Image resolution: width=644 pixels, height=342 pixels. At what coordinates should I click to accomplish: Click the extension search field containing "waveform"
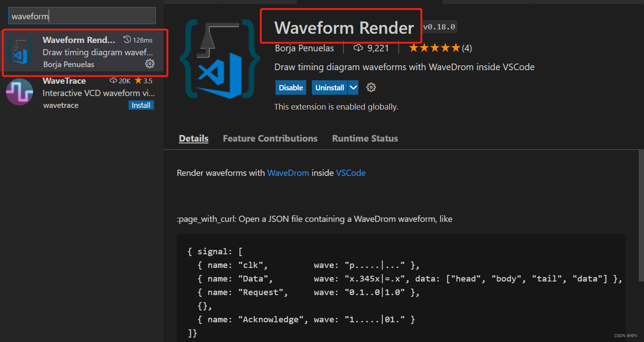82,16
